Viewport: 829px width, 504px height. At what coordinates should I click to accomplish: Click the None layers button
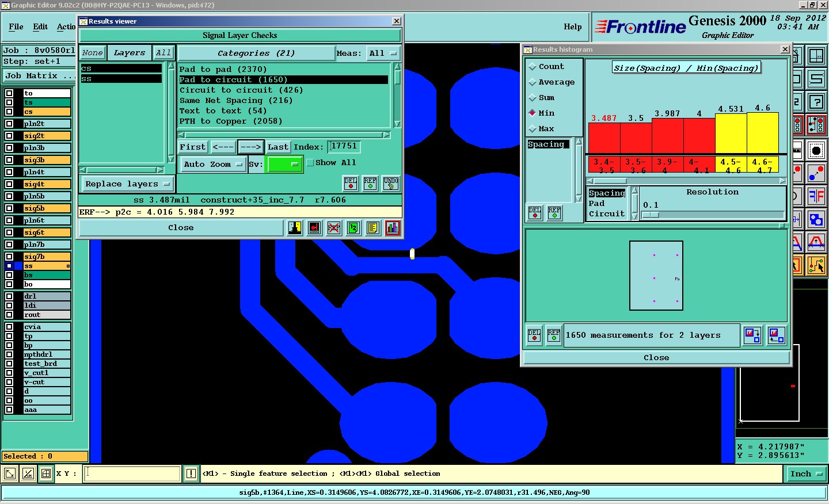(x=92, y=53)
